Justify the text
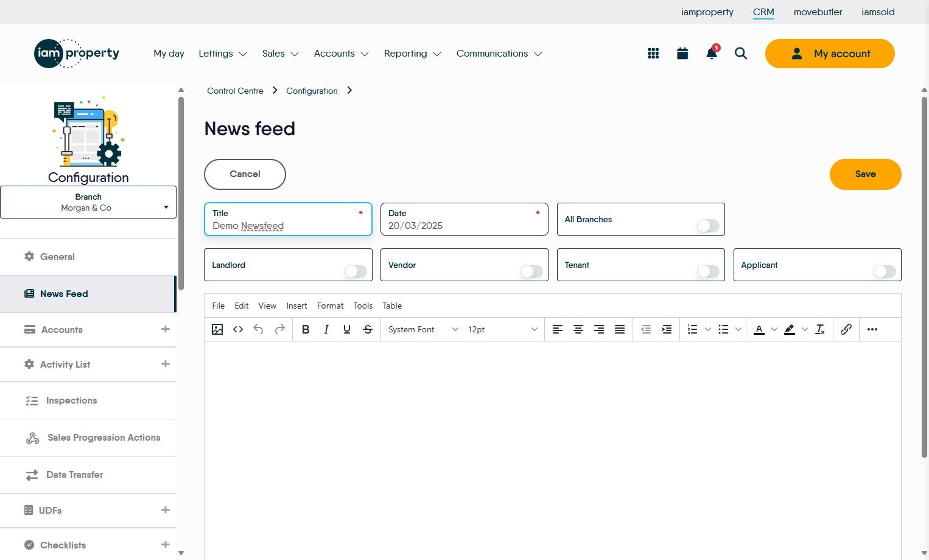The height and width of the screenshot is (560, 929). coord(620,329)
